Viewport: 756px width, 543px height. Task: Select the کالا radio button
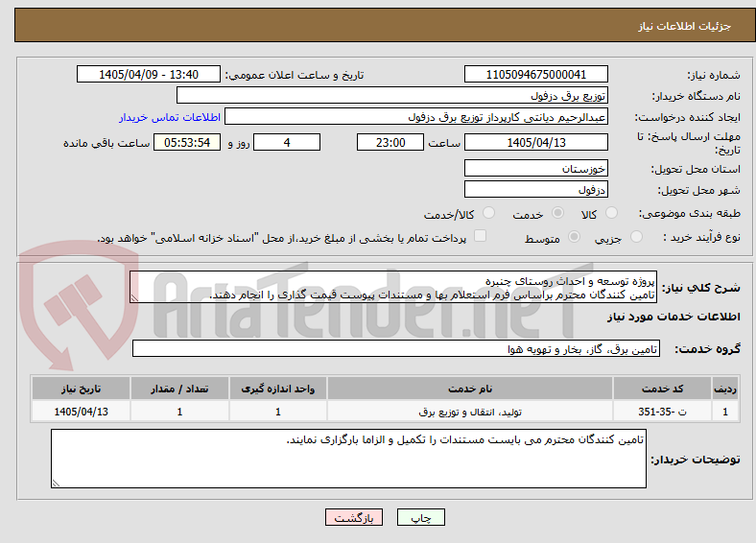611,213
